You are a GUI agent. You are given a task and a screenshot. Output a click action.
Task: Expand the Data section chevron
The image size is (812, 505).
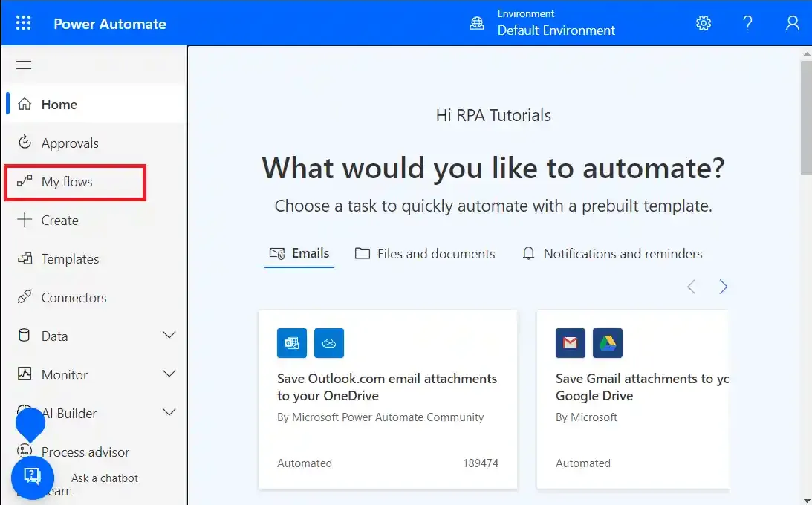point(169,335)
